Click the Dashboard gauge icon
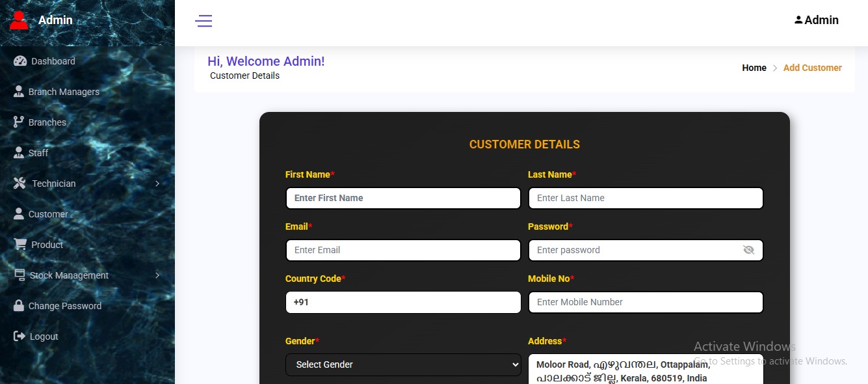 pos(20,61)
